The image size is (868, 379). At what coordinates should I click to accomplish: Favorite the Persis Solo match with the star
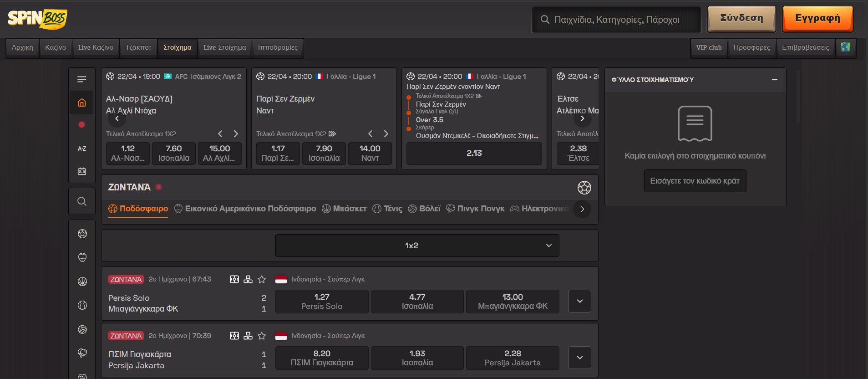click(x=262, y=279)
